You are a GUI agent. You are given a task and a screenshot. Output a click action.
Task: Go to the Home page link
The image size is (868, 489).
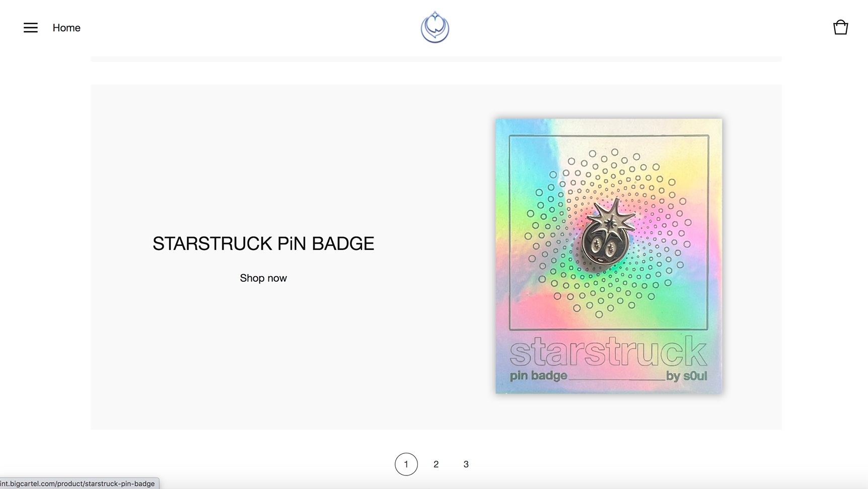(x=66, y=28)
